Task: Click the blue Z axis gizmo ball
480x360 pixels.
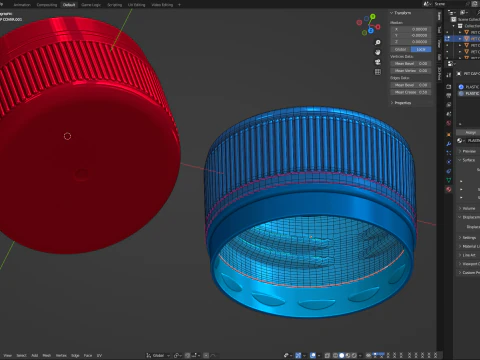Action: point(371,31)
